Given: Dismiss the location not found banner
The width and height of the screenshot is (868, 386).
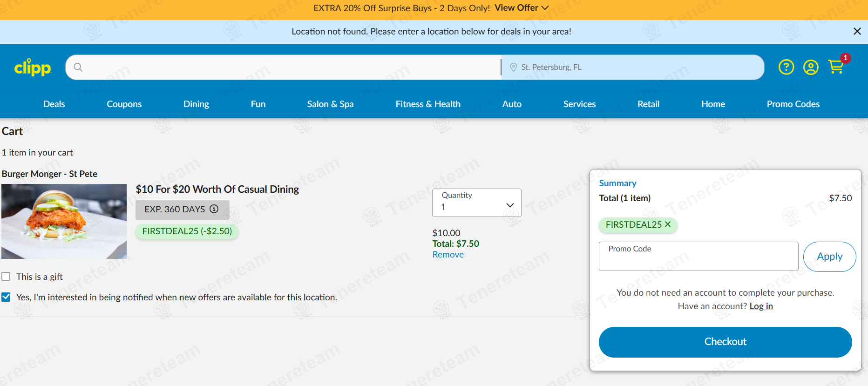Looking at the screenshot, I should coord(857,31).
